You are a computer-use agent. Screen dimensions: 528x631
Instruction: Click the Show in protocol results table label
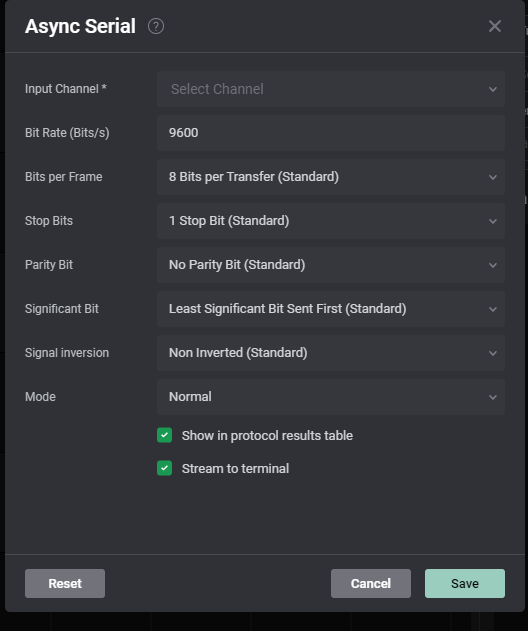[267, 435]
